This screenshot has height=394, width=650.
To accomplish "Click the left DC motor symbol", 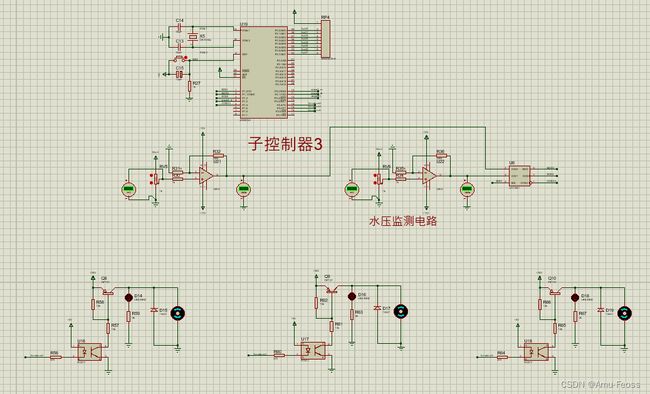I will 178,314.
